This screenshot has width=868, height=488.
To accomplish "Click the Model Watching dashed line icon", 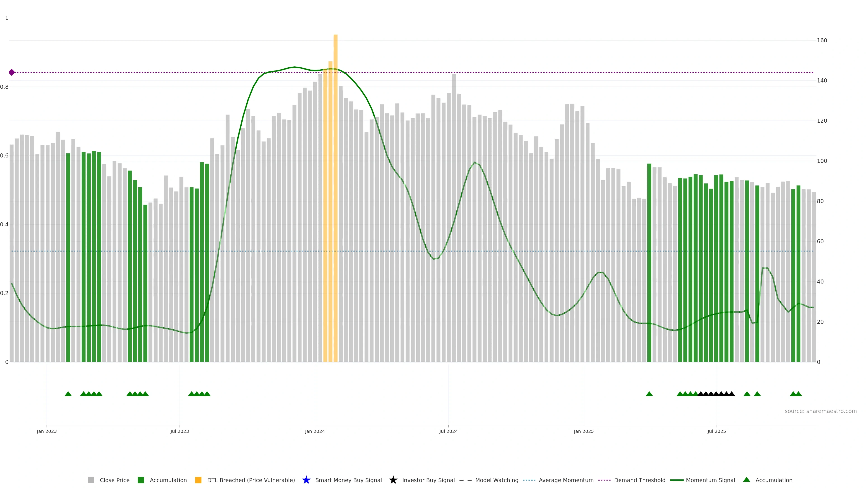I will [x=465, y=480].
